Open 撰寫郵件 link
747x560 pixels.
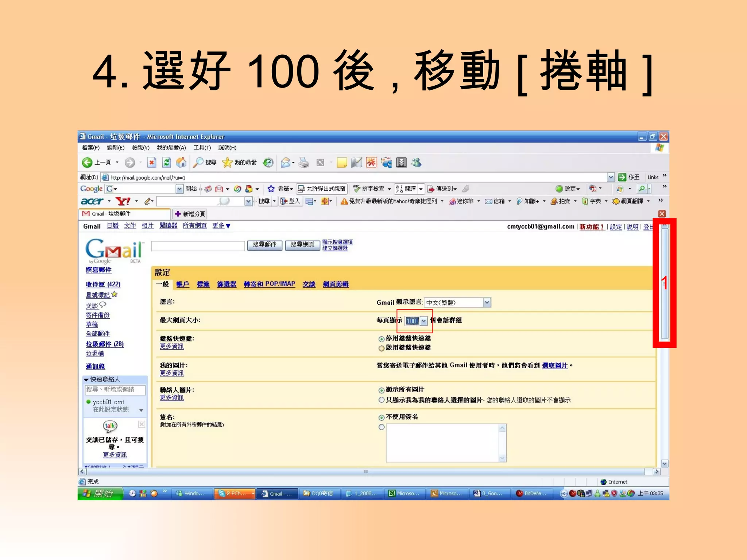[x=98, y=270]
